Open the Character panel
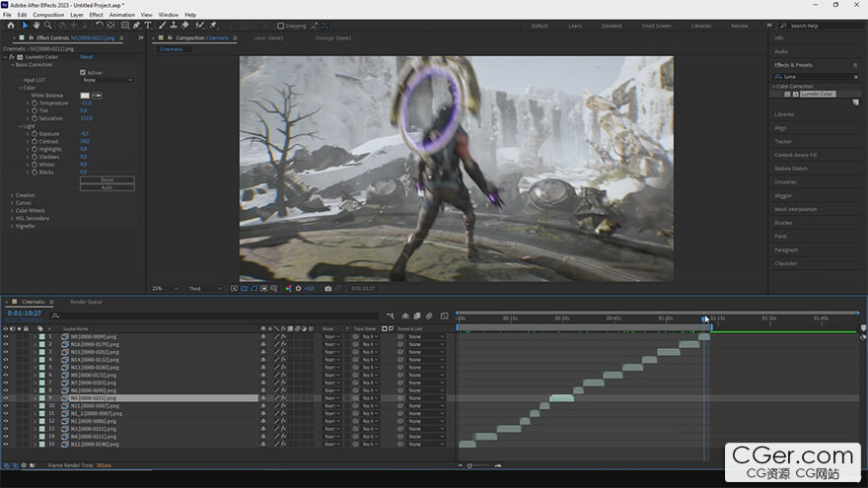868x488 pixels. pos(785,263)
